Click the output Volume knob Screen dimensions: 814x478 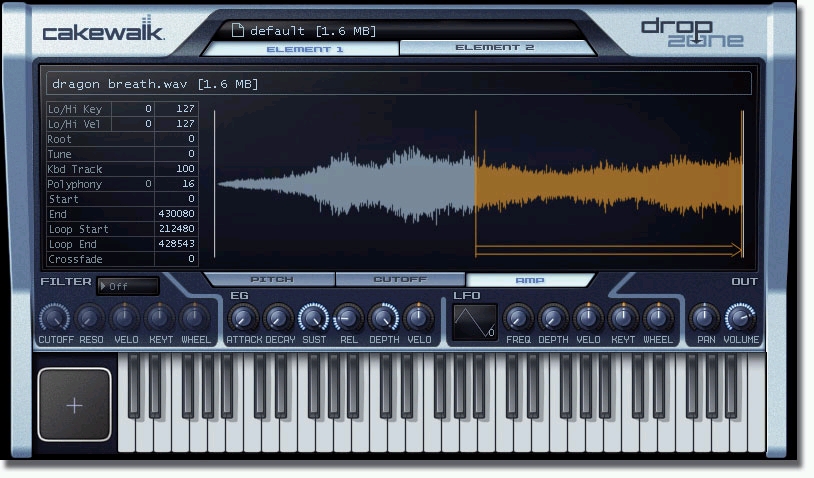click(740, 318)
